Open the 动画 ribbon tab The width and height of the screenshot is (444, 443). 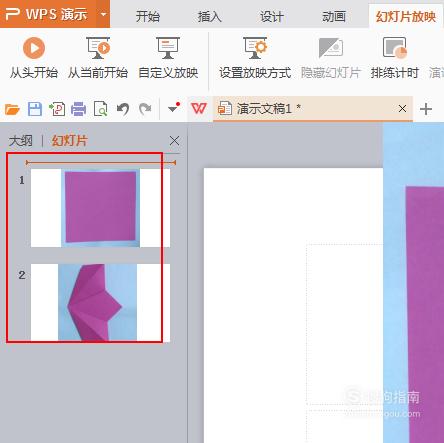tap(334, 16)
